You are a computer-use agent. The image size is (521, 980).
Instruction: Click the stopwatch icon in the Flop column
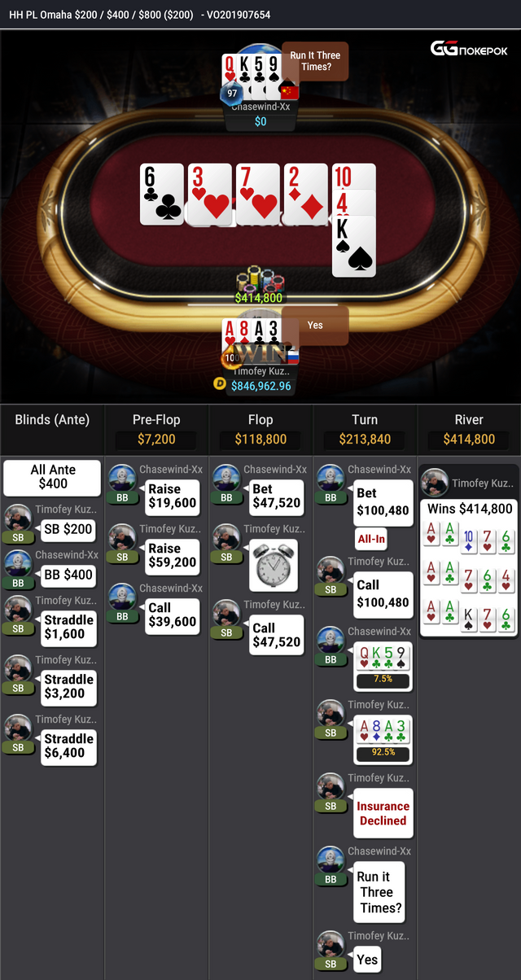(273, 567)
